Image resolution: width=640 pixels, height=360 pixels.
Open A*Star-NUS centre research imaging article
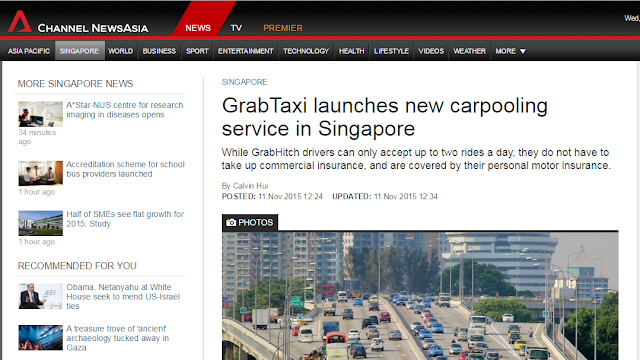coord(125,110)
